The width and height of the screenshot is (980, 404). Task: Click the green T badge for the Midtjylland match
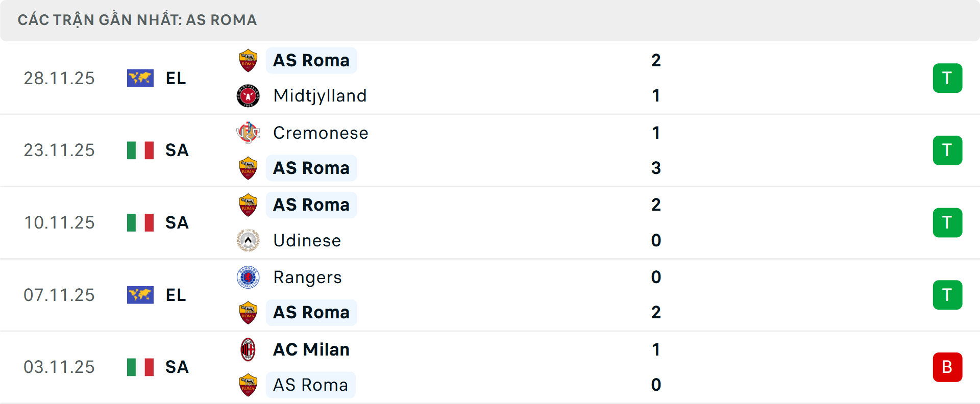coord(948,78)
